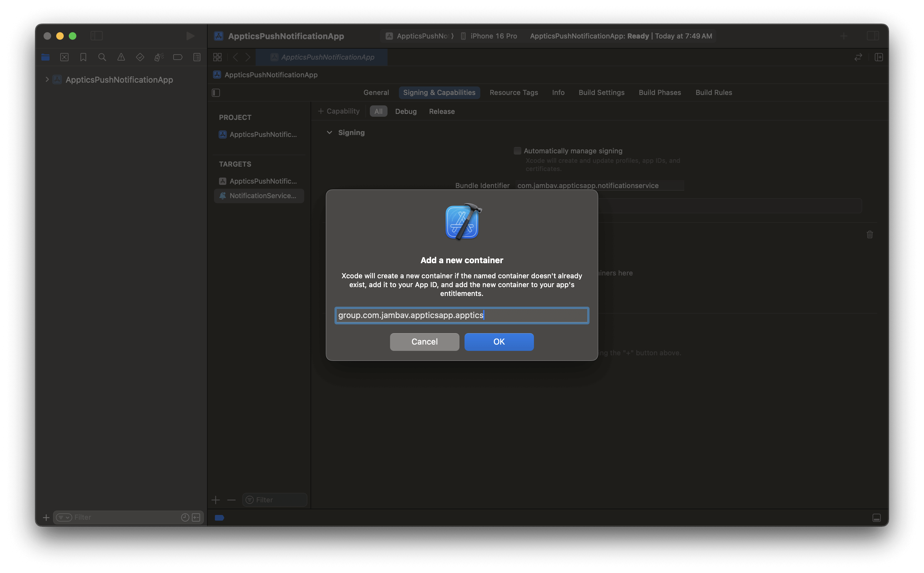Open the breakpoint navigator icon

(178, 57)
